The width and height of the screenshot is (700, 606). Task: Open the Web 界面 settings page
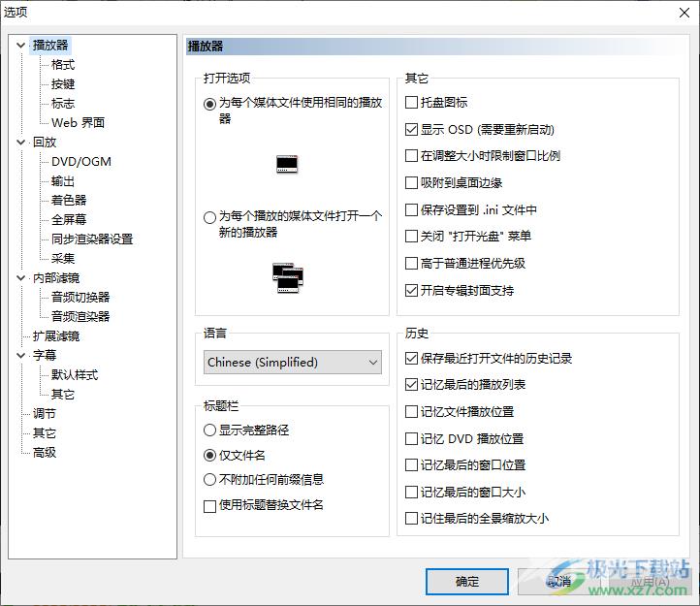pos(79,123)
